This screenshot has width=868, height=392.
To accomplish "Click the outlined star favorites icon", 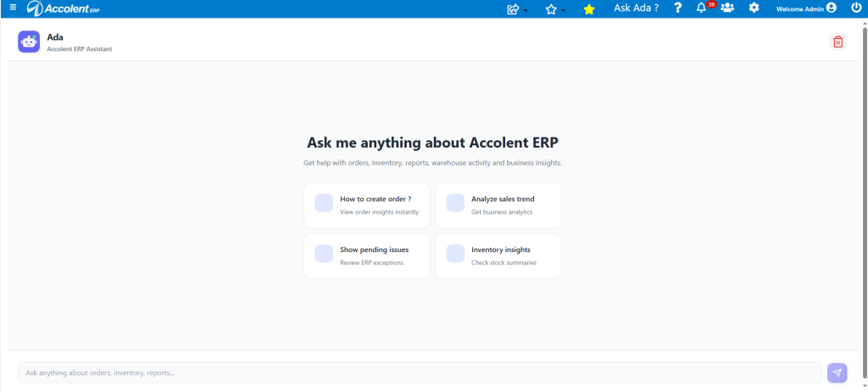I will tap(551, 9).
